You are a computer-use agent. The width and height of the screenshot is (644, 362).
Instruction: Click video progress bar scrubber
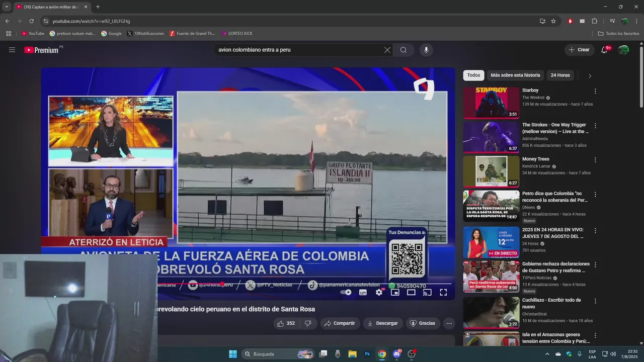click(222, 284)
